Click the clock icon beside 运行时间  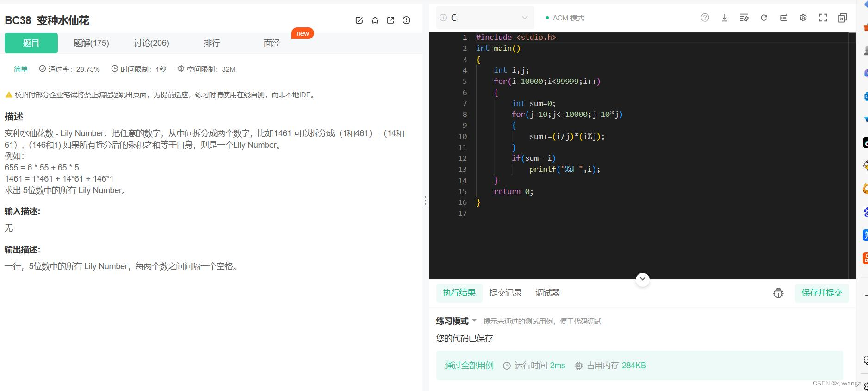pyautogui.click(x=507, y=366)
